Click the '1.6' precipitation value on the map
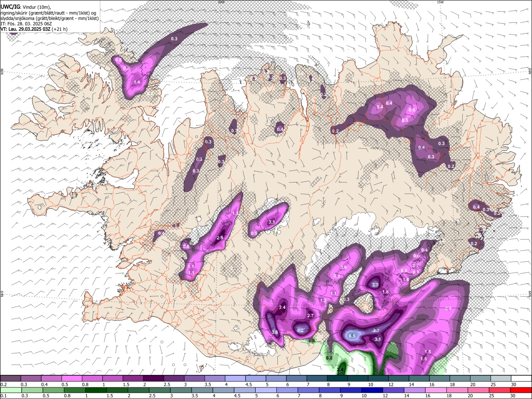The width and height of the screenshot is (532, 399). pyautogui.click(x=424, y=359)
